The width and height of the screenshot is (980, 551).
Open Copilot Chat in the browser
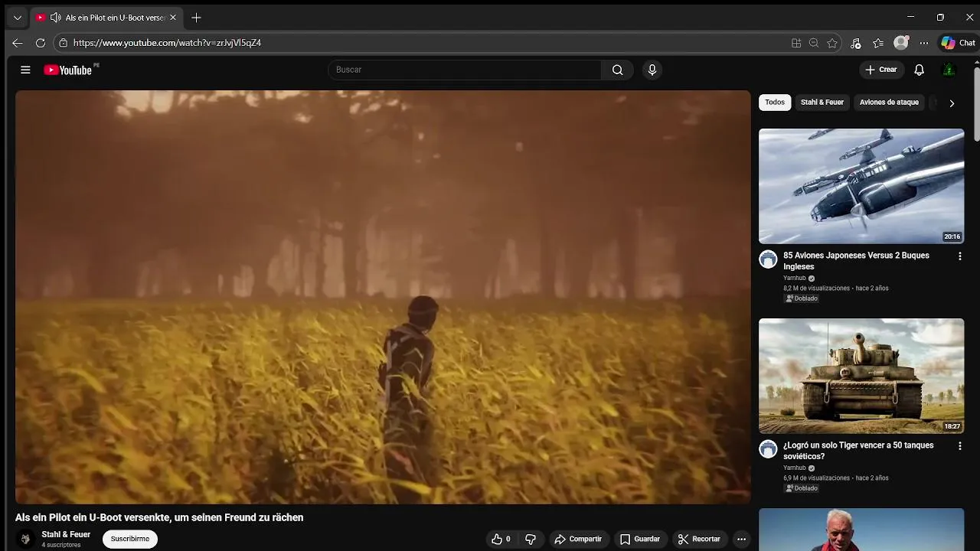coord(958,43)
